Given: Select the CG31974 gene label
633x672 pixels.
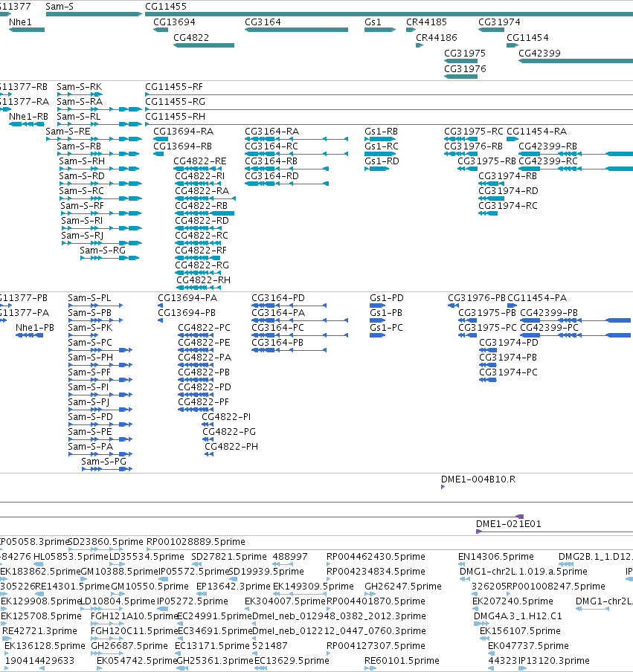Looking at the screenshot, I should (499, 22).
